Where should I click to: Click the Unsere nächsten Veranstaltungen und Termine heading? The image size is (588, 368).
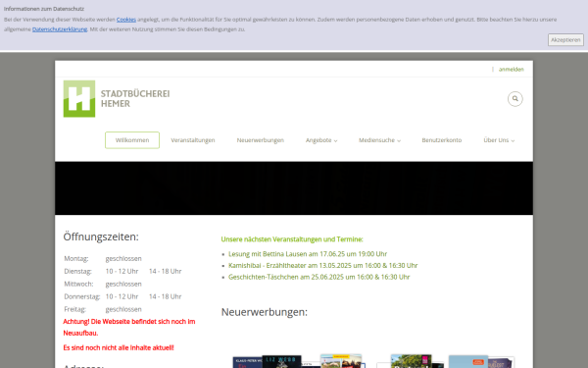(292, 239)
